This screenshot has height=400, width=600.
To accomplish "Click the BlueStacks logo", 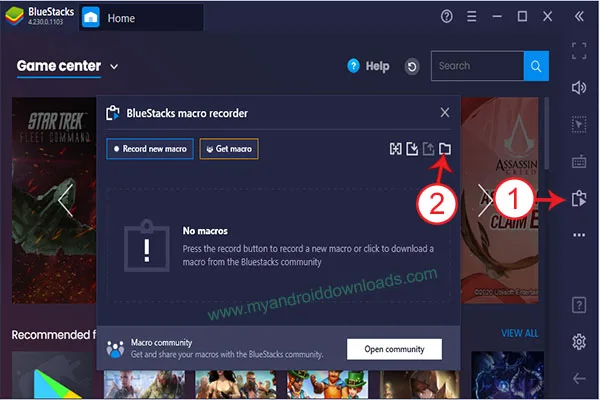I will coord(14,16).
